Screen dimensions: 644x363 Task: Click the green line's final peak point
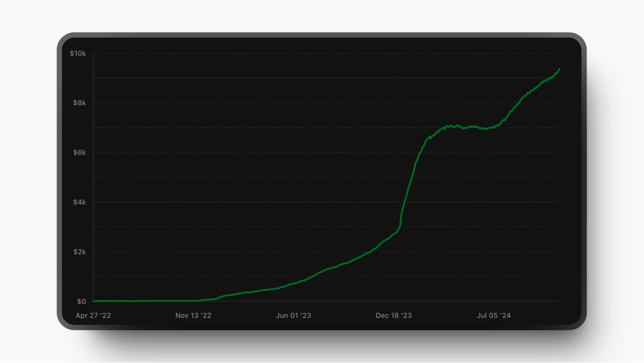(560, 69)
